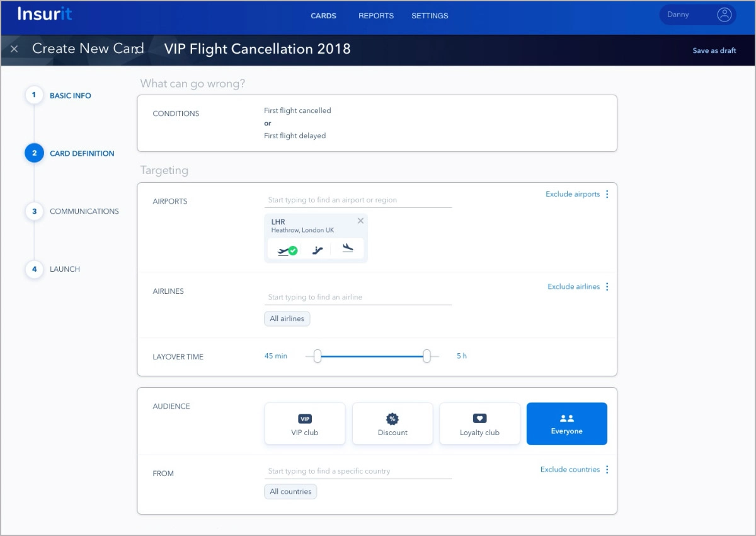Close the Create New Card wizard
The height and width of the screenshot is (536, 756).
14,49
